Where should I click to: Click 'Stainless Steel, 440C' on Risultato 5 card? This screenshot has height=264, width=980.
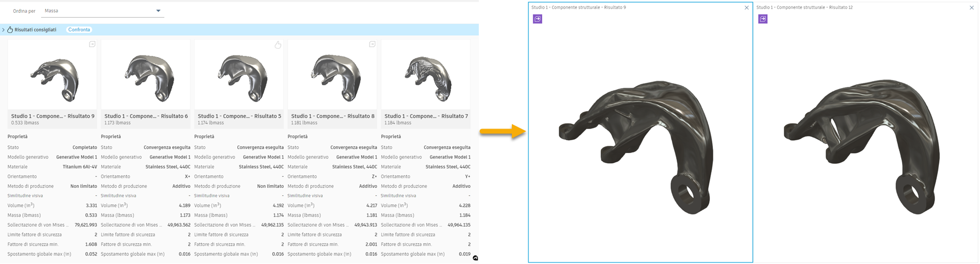(x=261, y=167)
